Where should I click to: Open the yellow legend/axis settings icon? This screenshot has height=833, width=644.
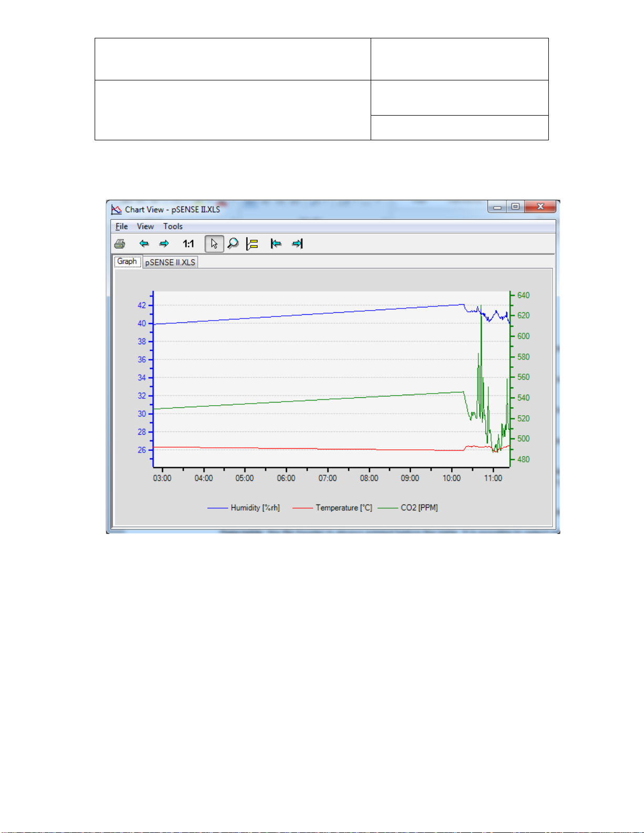(x=252, y=244)
